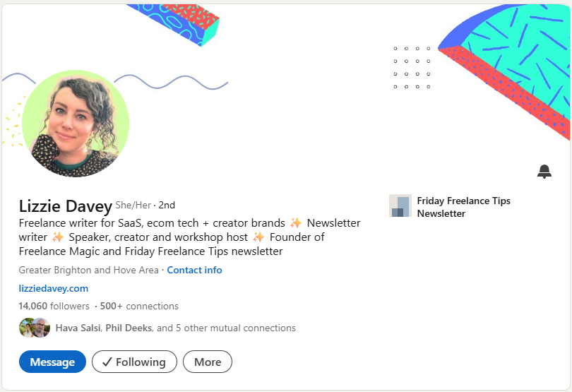Toggle the Following button to unfollow

click(x=134, y=362)
